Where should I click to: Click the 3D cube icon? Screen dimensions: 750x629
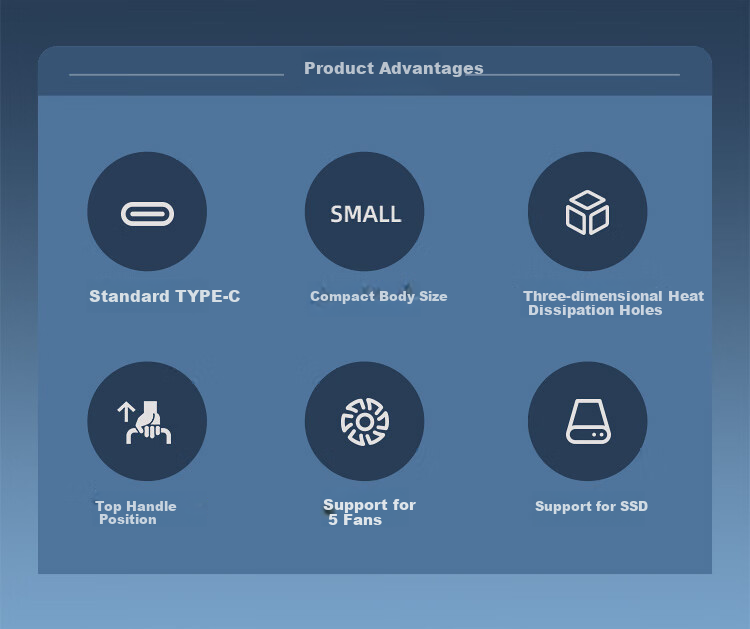(x=587, y=212)
